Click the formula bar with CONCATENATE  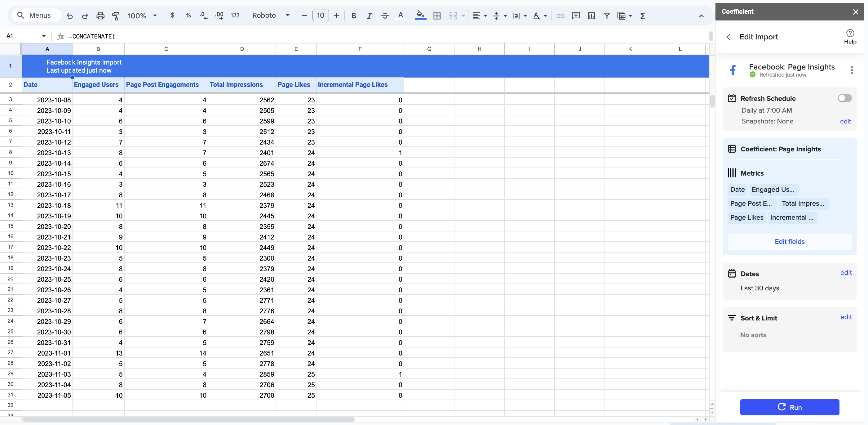[x=387, y=36]
